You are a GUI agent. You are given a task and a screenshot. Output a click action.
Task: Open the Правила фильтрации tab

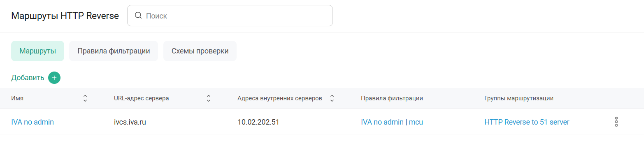(114, 51)
